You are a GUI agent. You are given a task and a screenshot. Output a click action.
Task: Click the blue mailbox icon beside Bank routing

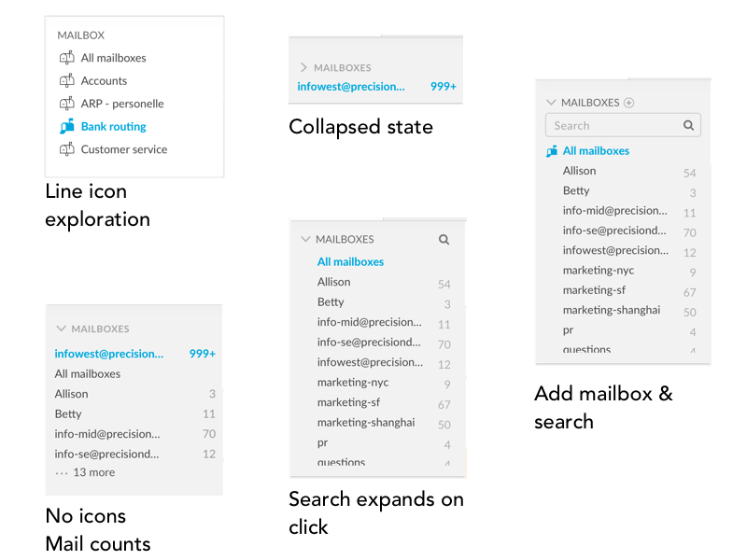(66, 126)
